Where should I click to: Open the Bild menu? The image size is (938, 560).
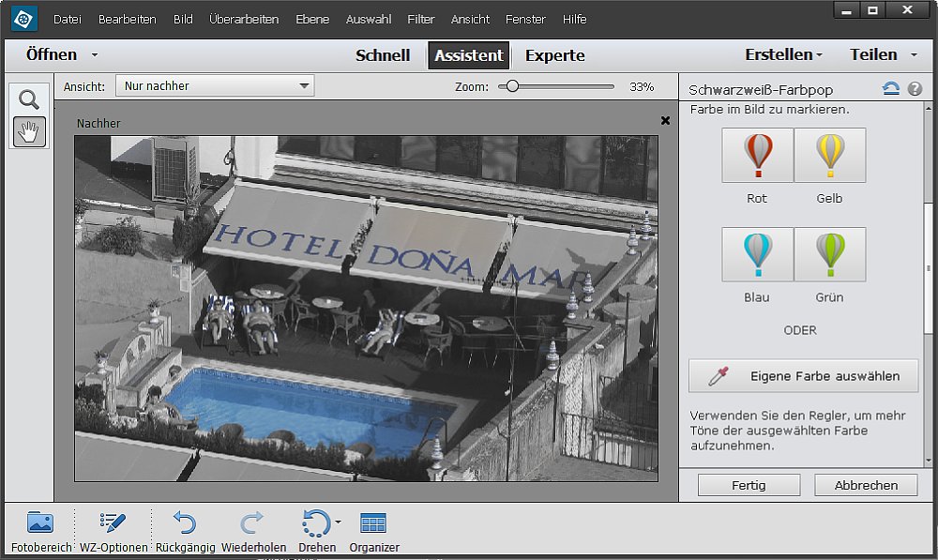pos(183,19)
